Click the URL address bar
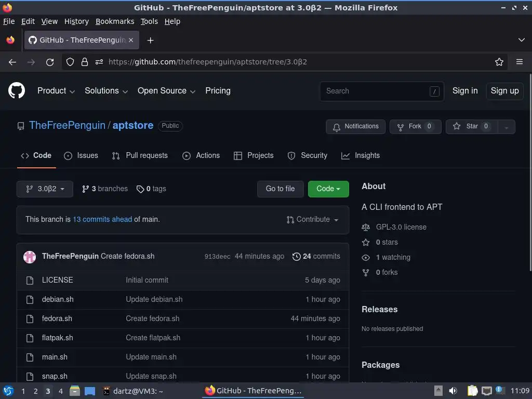The height and width of the screenshot is (399, 532). (x=285, y=62)
